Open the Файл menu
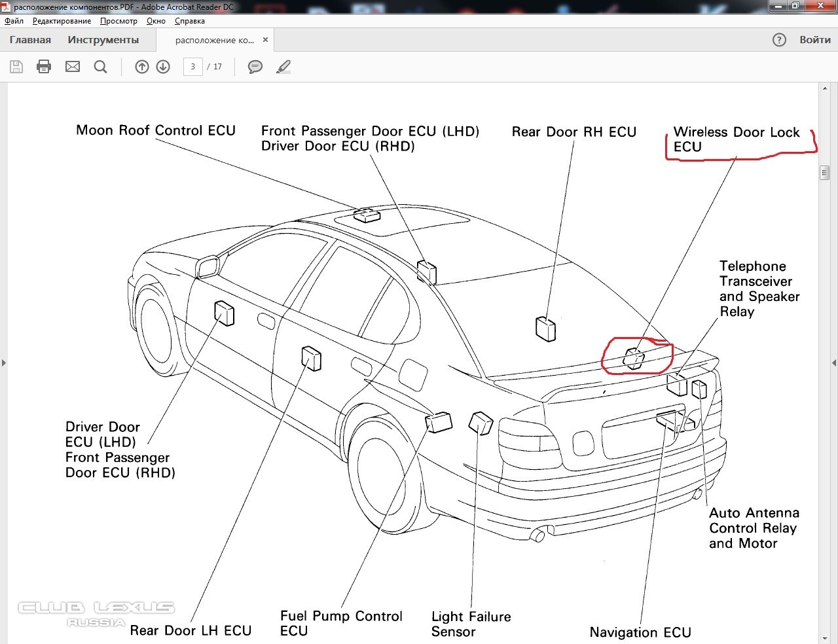 [x=14, y=21]
